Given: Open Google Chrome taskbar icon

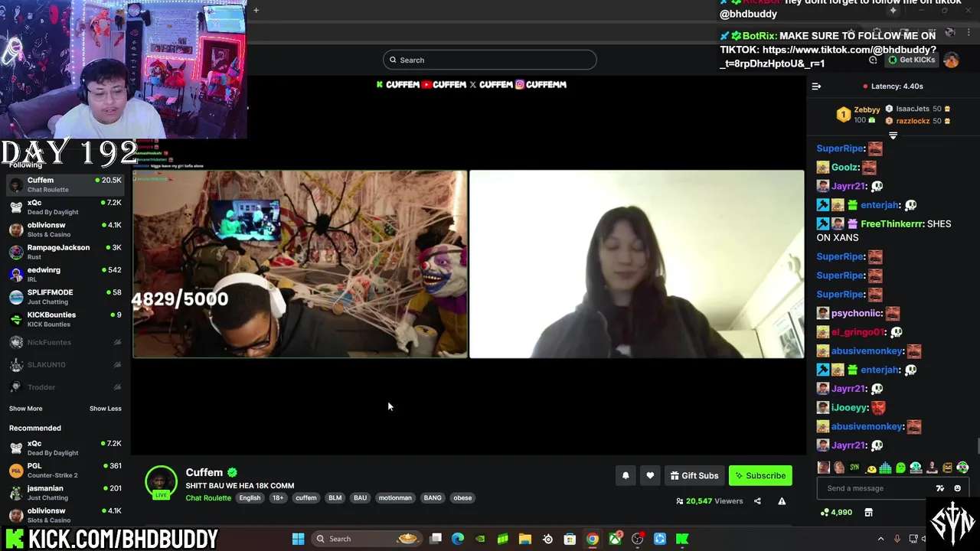Looking at the screenshot, I should pyautogui.click(x=593, y=539).
